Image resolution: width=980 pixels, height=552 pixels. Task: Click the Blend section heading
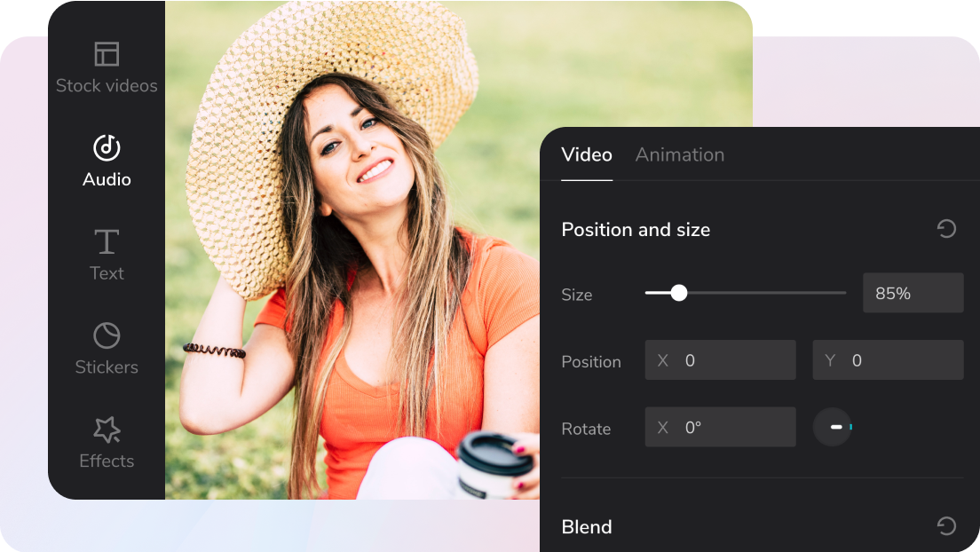point(587,526)
